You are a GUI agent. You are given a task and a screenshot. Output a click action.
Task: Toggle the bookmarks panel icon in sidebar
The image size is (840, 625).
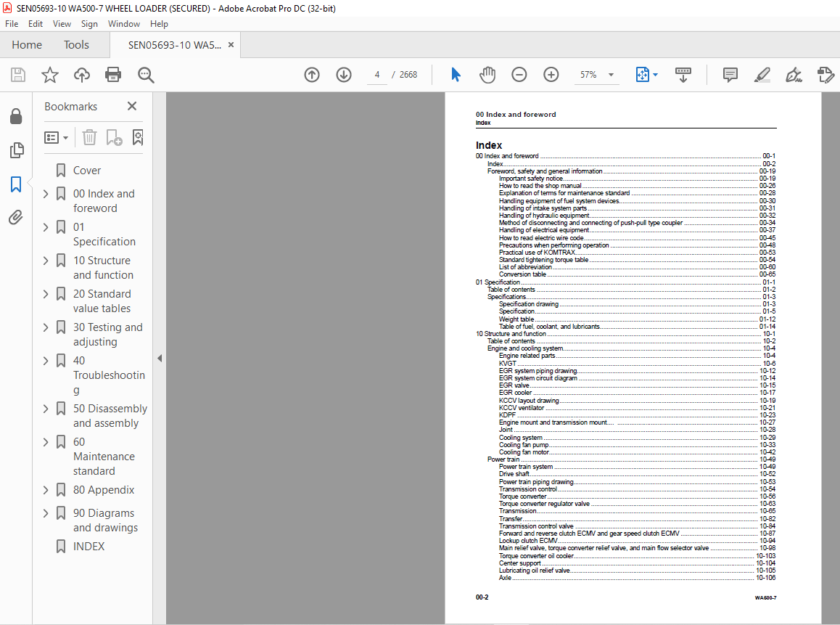[x=16, y=184]
